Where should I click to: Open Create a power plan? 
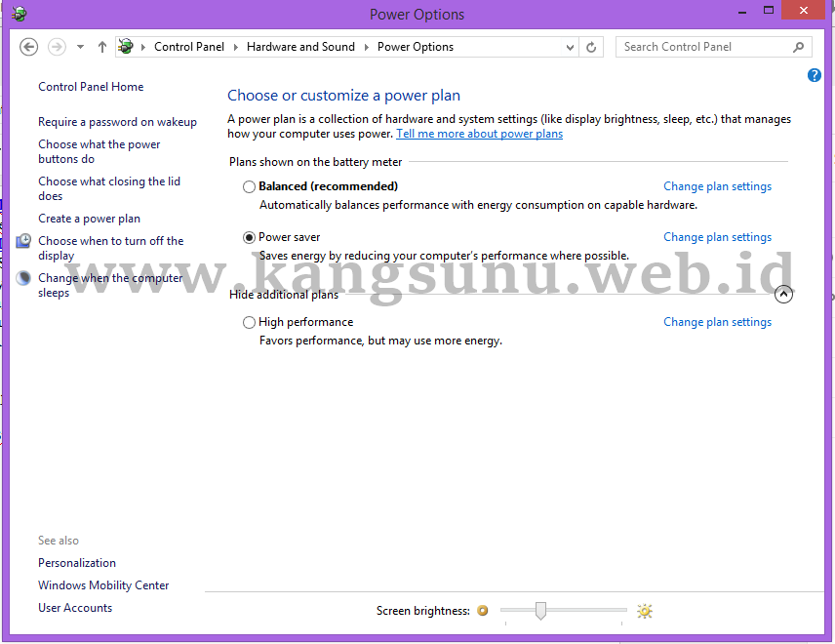click(x=89, y=219)
